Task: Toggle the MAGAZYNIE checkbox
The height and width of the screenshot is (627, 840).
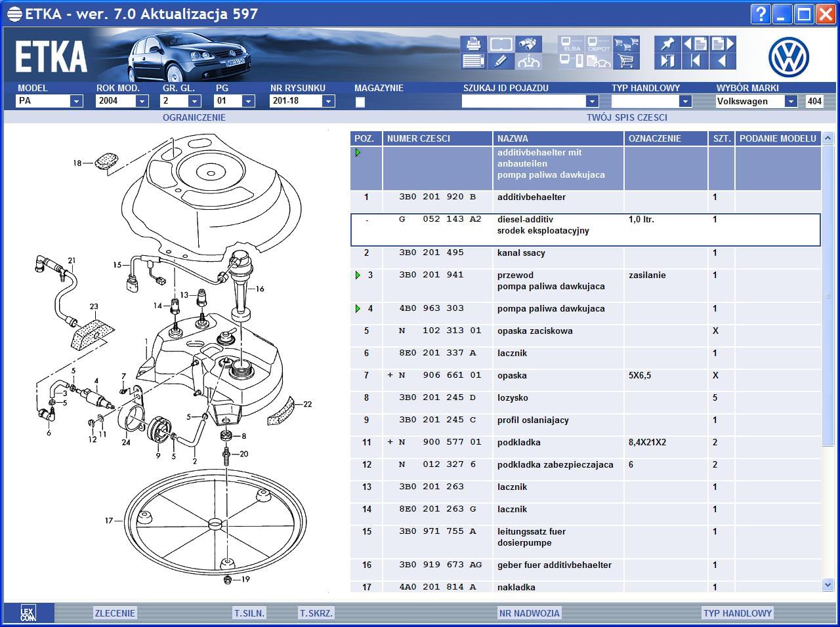Action: click(360, 102)
